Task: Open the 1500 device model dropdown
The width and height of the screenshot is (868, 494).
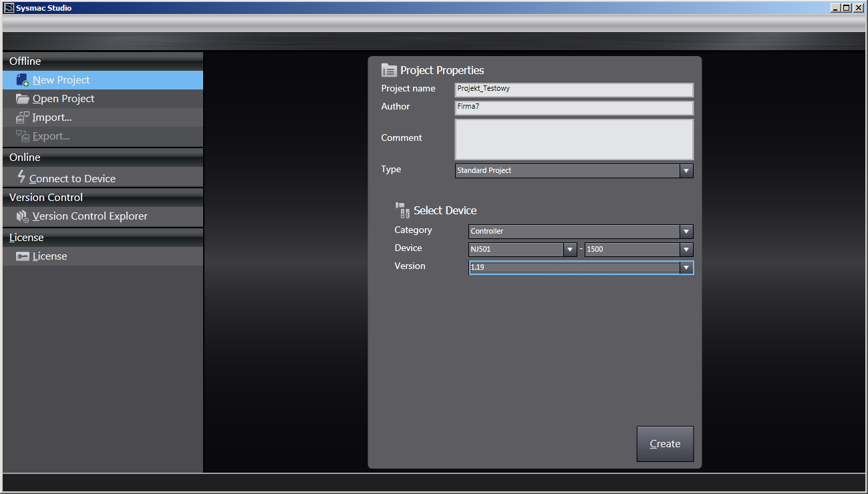Action: pos(686,250)
